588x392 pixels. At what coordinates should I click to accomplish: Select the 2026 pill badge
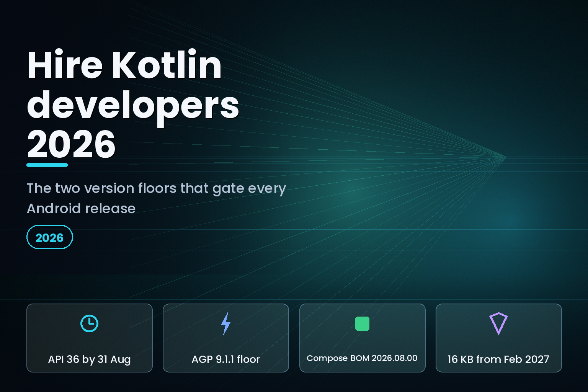pyautogui.click(x=50, y=237)
